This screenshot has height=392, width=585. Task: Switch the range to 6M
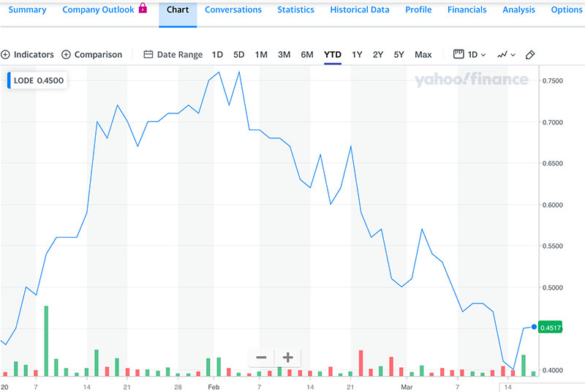[307, 55]
